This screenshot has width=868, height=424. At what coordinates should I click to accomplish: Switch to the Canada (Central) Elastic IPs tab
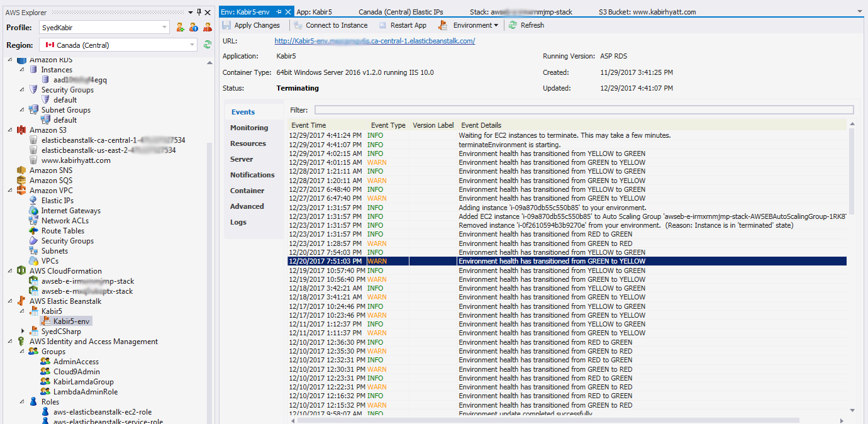401,12
